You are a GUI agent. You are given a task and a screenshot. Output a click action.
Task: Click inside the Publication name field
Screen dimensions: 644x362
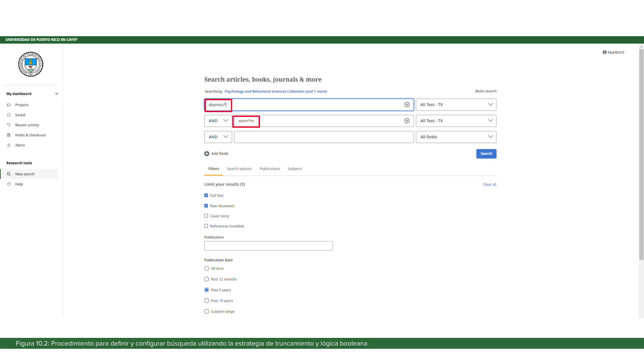click(x=268, y=246)
